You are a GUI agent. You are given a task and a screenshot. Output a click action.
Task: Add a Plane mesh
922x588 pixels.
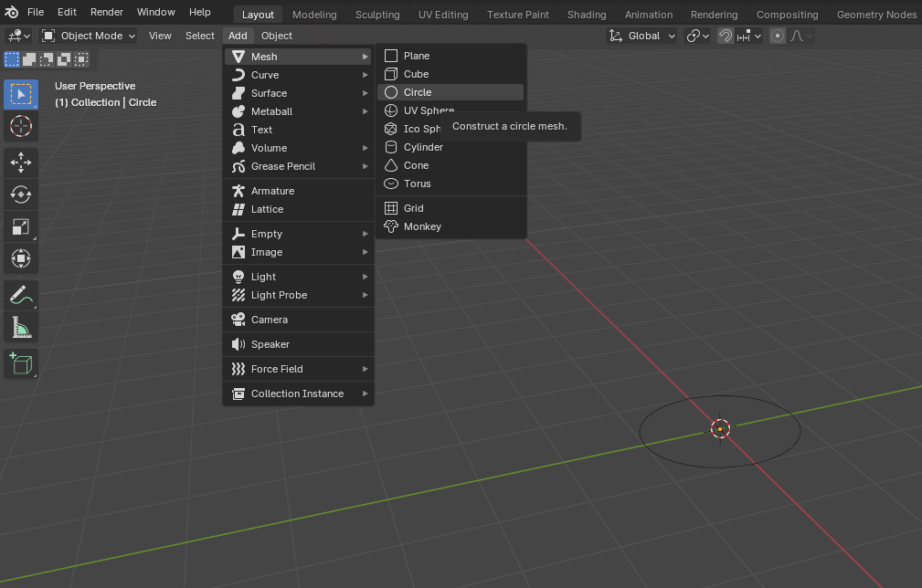click(450, 56)
